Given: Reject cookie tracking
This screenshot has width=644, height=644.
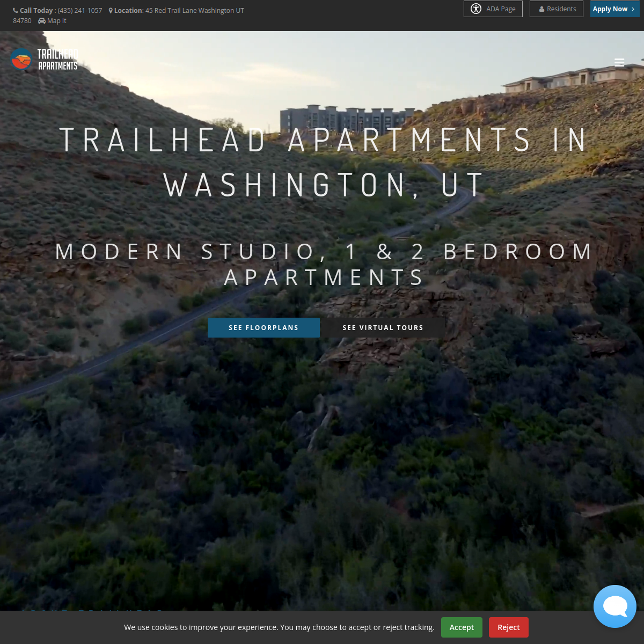Looking at the screenshot, I should tap(509, 627).
